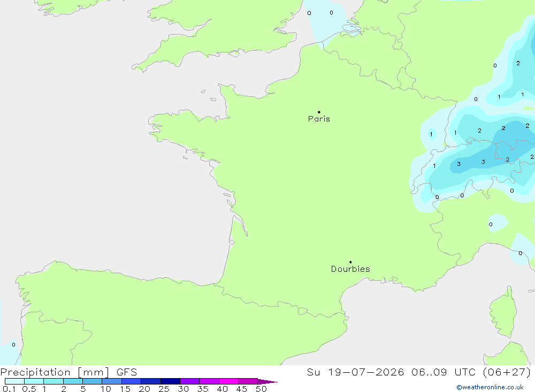Pick the 45–50 mm legend swatch

coord(248,381)
